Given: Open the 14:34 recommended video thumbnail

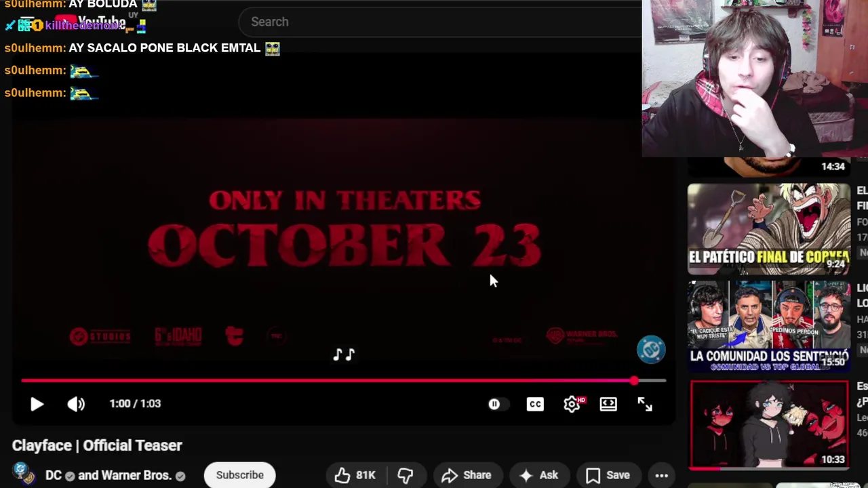Looking at the screenshot, I should (768, 167).
